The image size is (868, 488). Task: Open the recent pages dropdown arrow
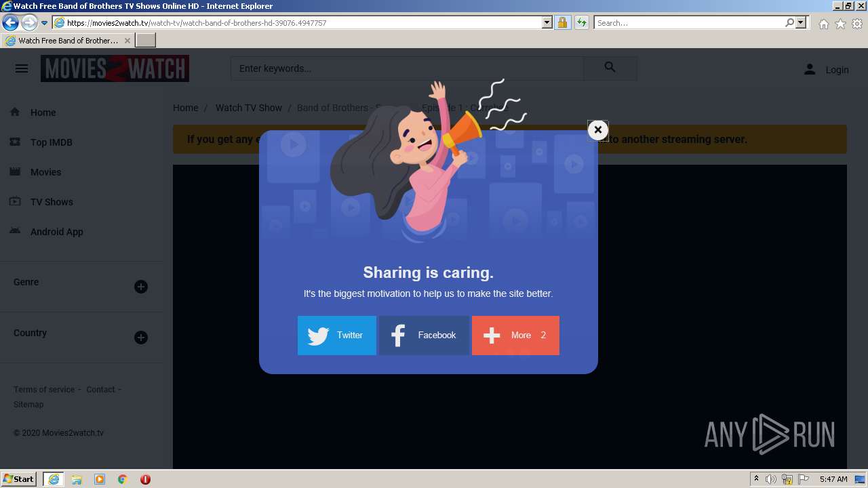tap(44, 23)
